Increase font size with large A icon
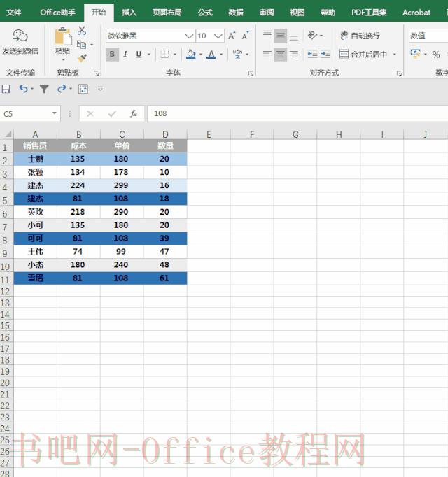This screenshot has width=448, height=477. [232, 36]
